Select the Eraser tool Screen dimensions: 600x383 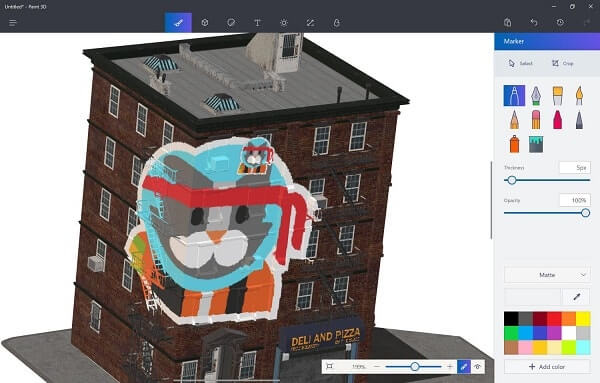point(536,119)
